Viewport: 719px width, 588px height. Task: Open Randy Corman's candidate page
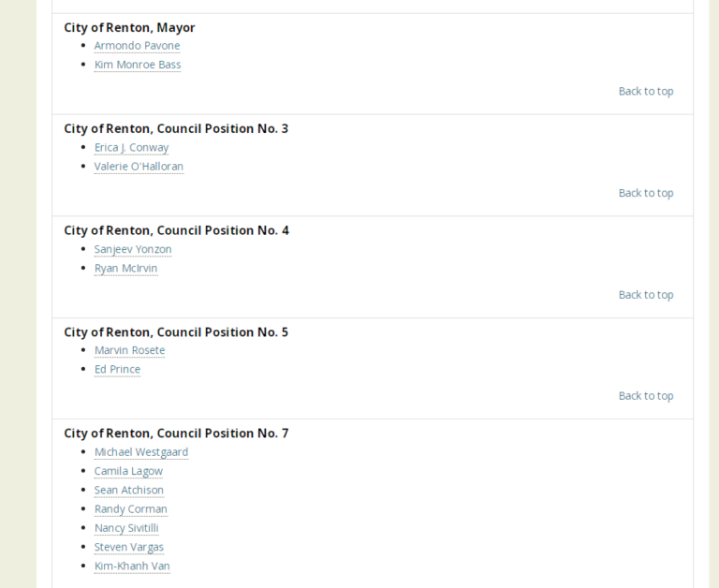click(130, 509)
